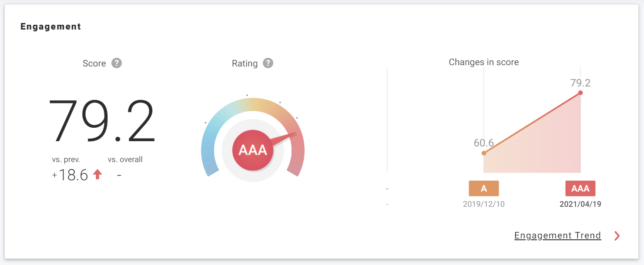Screen dimensions: 644x265
Task: Select the 60.6 data point on chart
Action: click(x=484, y=153)
